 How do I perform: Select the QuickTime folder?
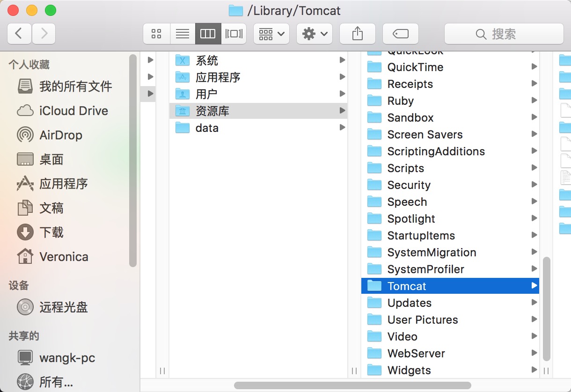point(450,67)
